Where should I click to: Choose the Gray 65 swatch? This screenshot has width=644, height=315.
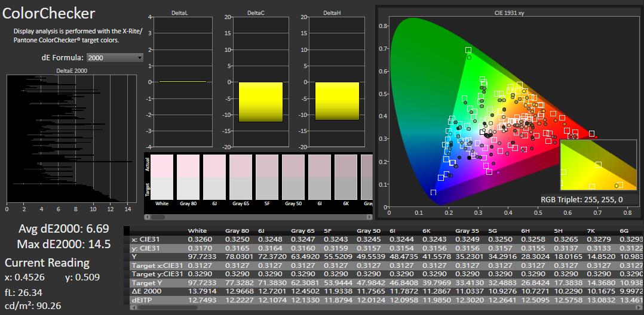241,177
